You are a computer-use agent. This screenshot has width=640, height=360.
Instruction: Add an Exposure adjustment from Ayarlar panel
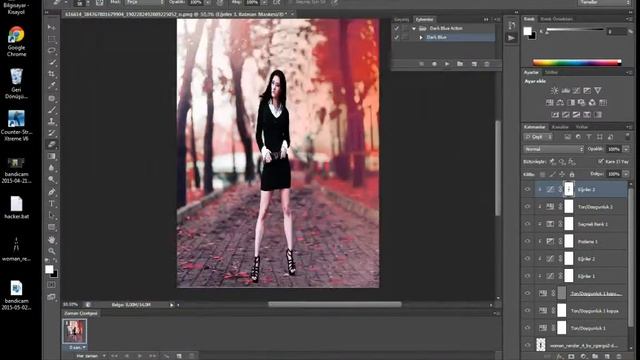point(587,91)
